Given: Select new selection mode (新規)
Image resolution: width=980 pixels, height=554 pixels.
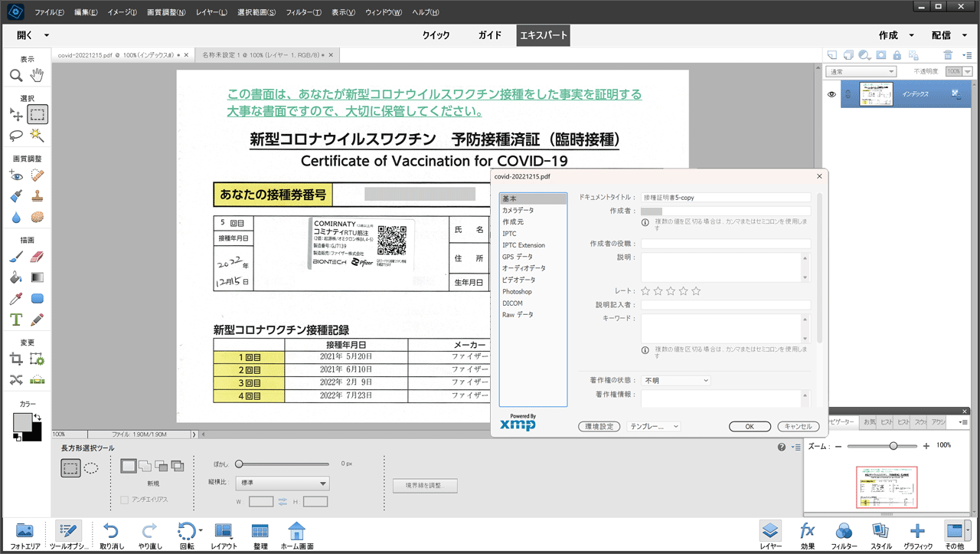Looking at the screenshot, I should click(x=129, y=465).
